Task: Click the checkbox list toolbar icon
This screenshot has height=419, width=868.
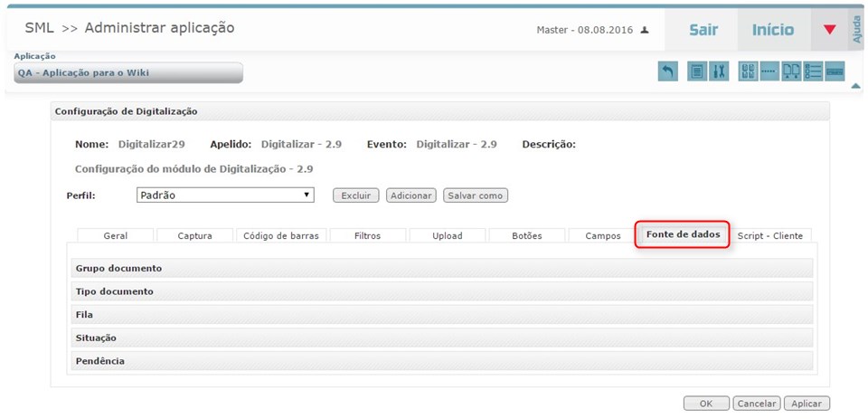Action: [x=813, y=72]
